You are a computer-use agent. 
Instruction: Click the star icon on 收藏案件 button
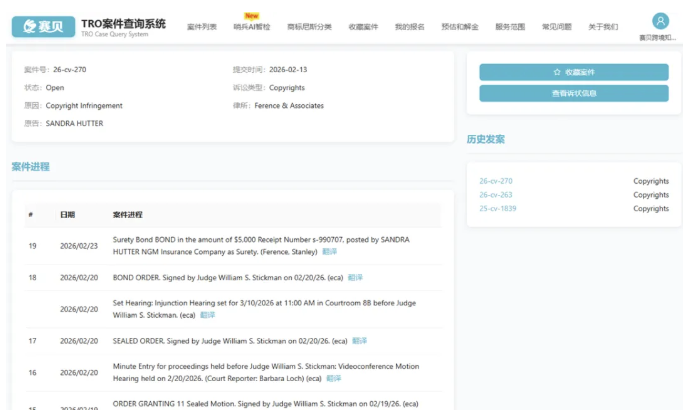(x=557, y=73)
